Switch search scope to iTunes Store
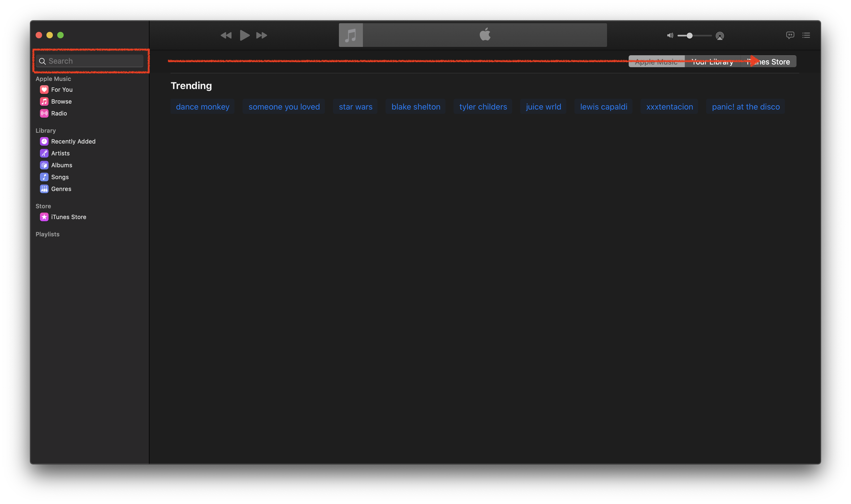 (x=768, y=62)
